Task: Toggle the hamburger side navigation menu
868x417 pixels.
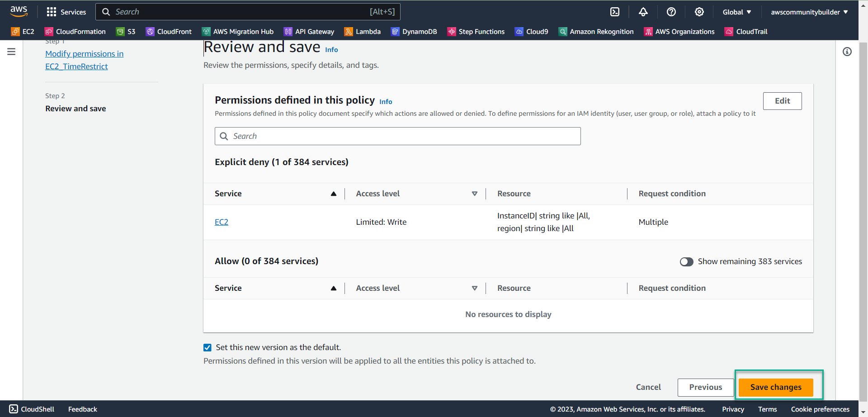Action: (11, 52)
